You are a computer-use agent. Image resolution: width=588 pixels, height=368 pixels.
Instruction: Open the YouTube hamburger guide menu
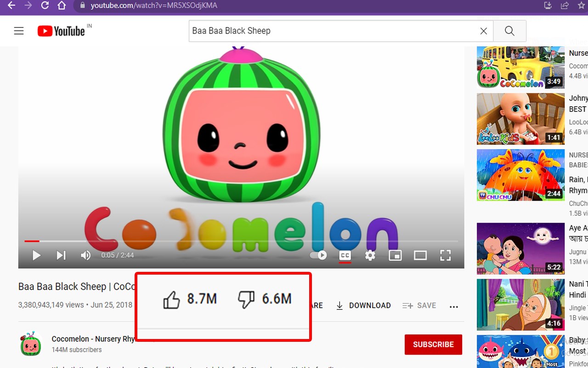pyautogui.click(x=19, y=31)
